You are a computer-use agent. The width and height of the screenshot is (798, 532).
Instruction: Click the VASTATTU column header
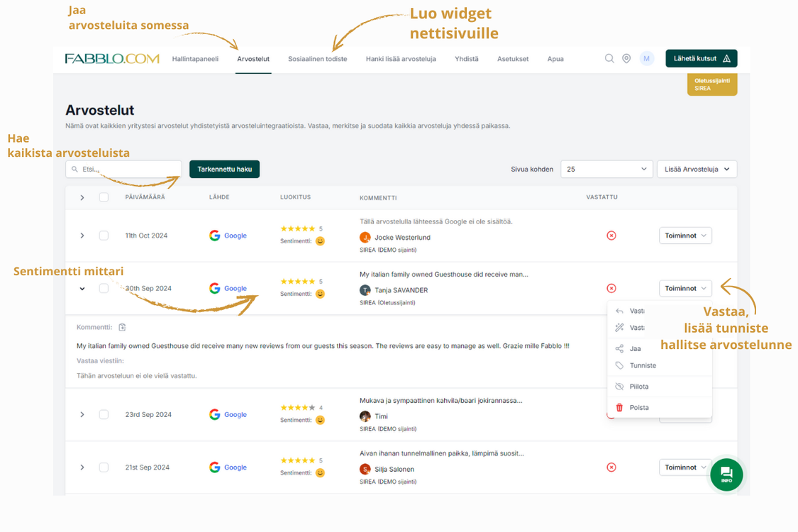tap(602, 197)
